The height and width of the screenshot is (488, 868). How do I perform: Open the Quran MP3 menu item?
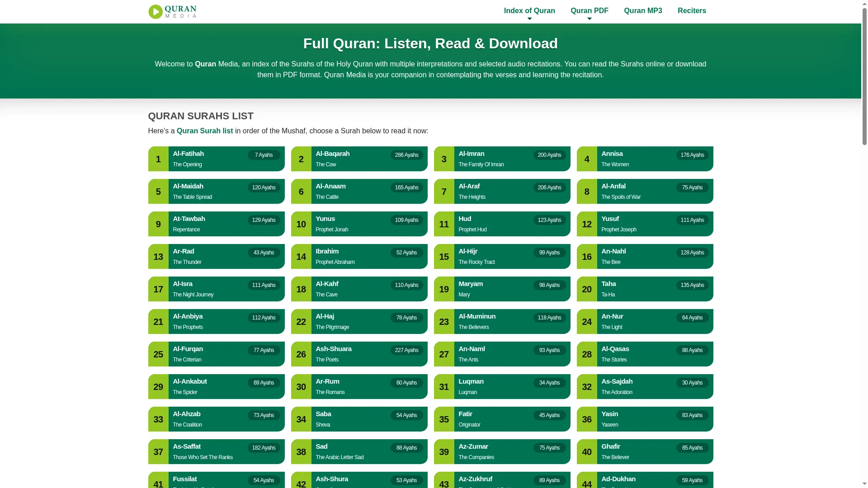click(643, 11)
